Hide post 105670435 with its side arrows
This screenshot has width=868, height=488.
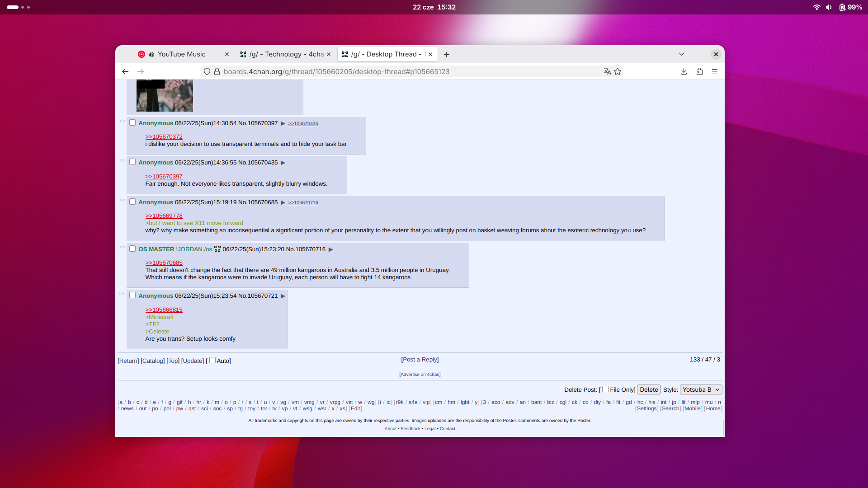tap(122, 160)
